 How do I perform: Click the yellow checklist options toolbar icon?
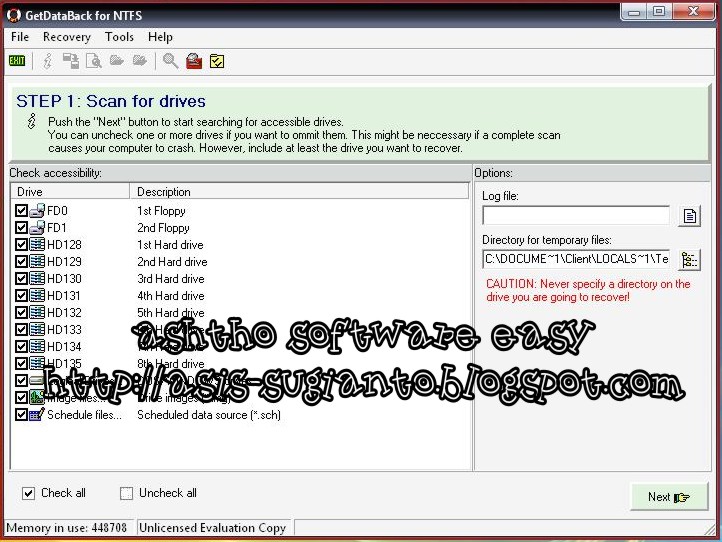pyautogui.click(x=217, y=61)
